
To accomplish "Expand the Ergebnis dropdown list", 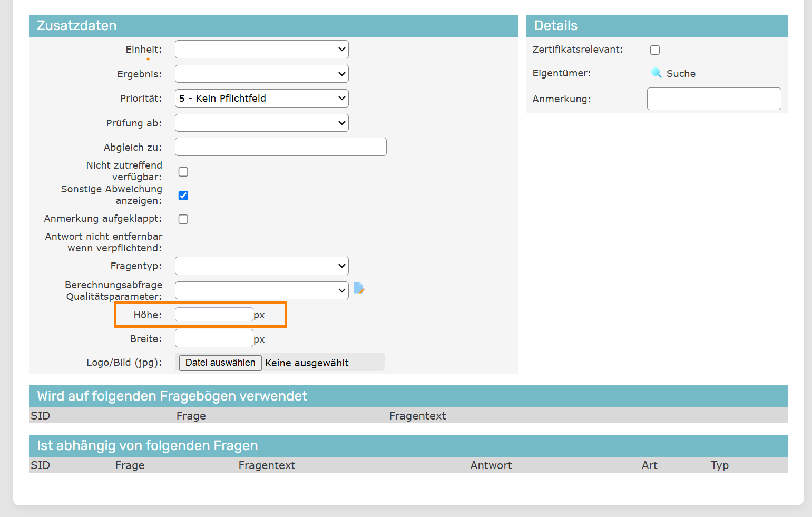I will 261,74.
